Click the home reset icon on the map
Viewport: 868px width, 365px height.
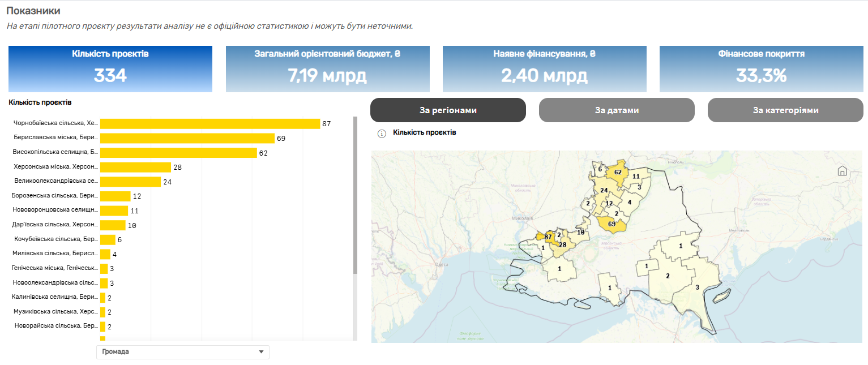[842, 171]
